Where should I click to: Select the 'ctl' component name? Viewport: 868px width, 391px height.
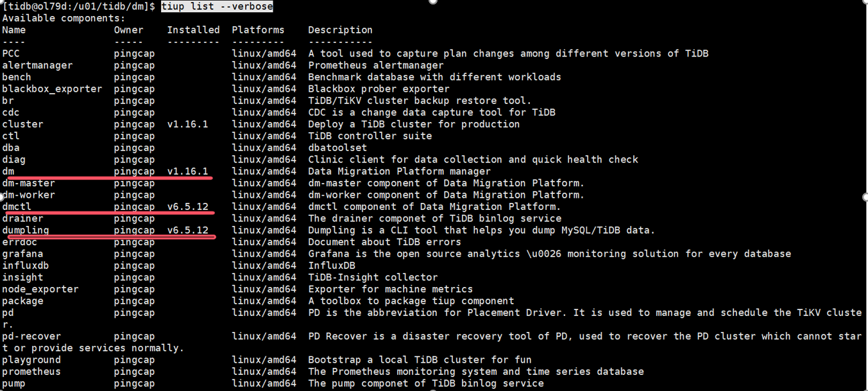(x=11, y=136)
